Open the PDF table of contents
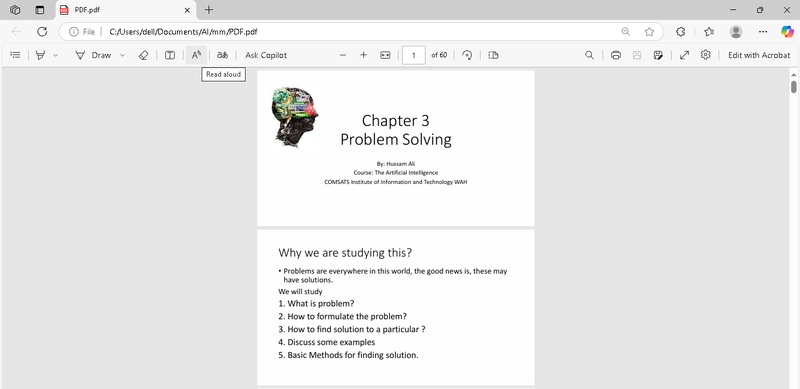Viewport: 800px width, 389px height. [15, 55]
